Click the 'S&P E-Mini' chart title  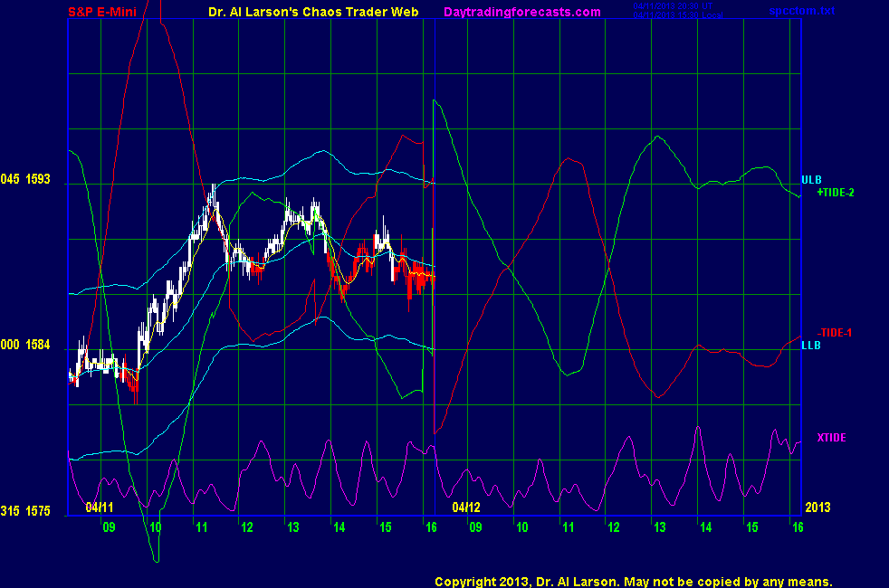[102, 12]
